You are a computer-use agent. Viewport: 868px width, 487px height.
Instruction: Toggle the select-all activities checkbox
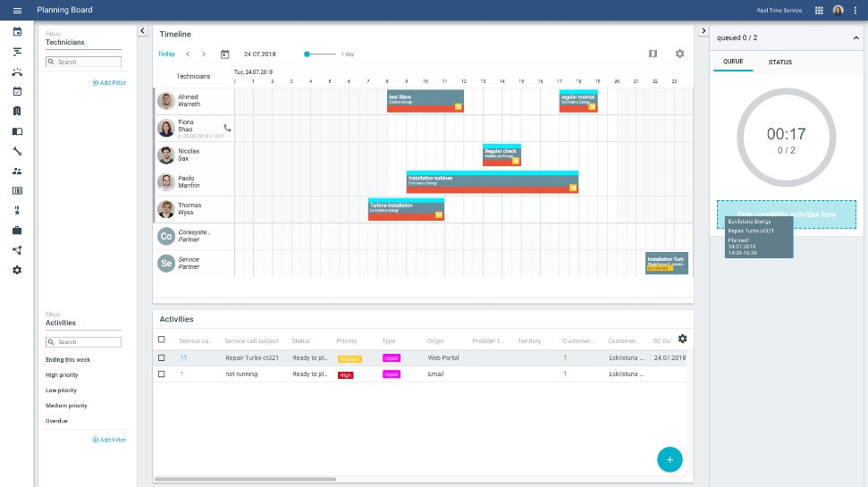click(162, 340)
